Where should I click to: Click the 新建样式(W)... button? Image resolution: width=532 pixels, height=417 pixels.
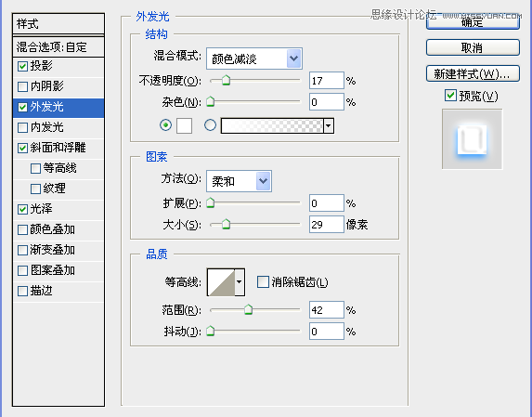(x=473, y=73)
